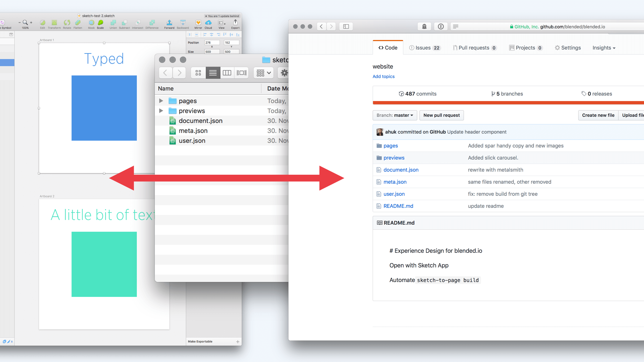Toggle Finder column view
Screen dimensions: 644x362
coord(227,73)
